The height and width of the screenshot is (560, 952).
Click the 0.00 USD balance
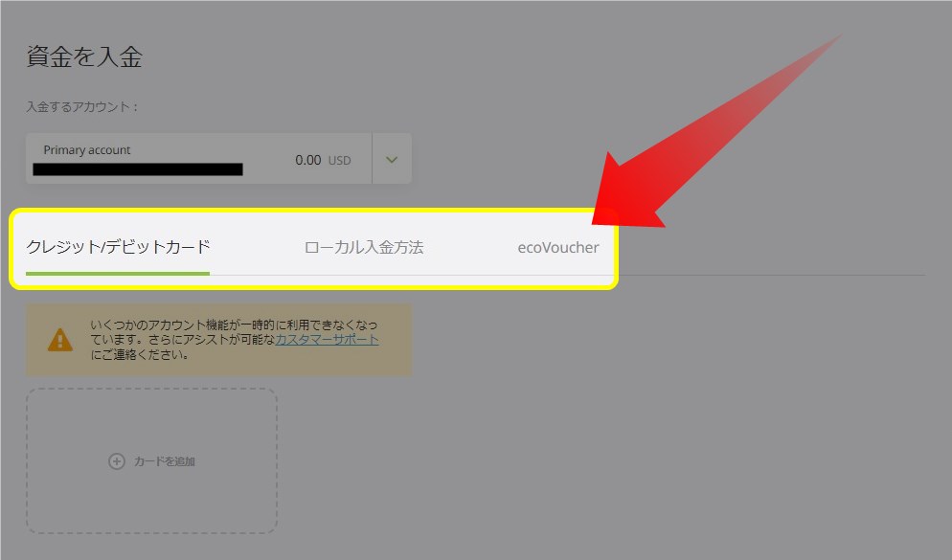tap(323, 160)
